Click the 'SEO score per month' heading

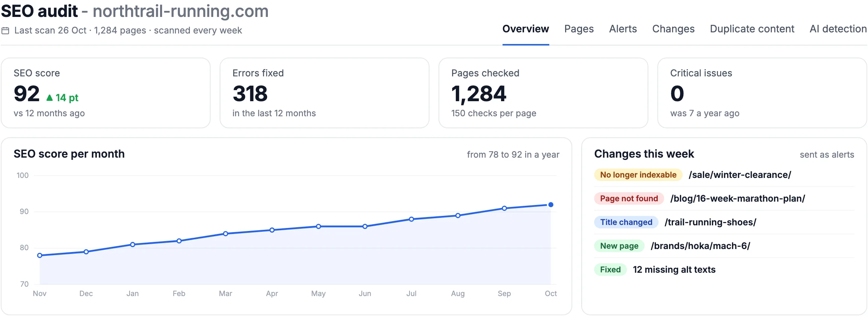pyautogui.click(x=69, y=154)
